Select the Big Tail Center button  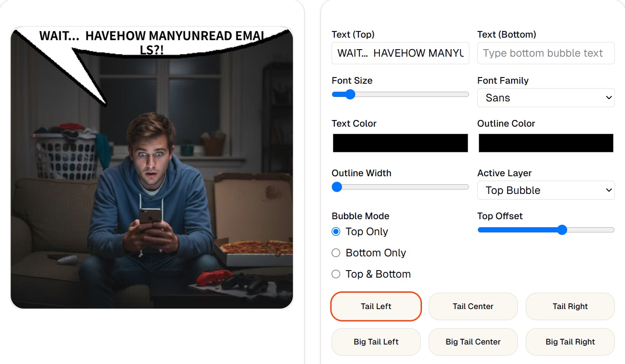click(473, 342)
